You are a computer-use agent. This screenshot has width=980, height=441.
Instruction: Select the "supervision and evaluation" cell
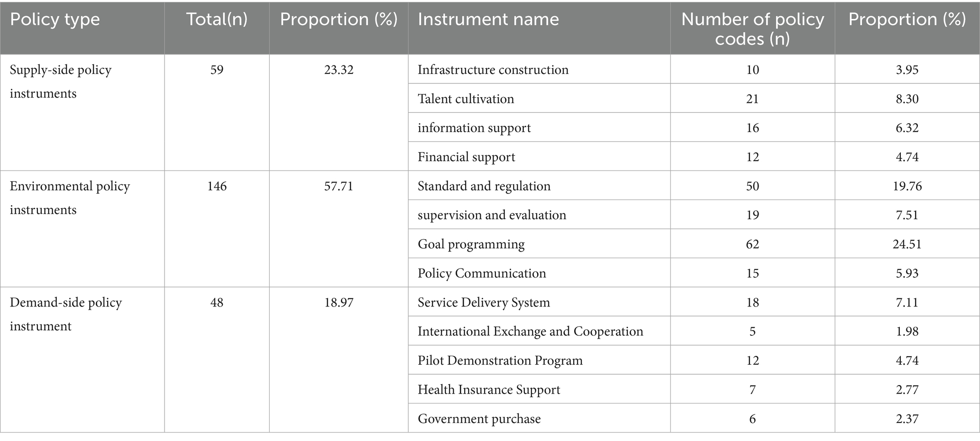492,215
